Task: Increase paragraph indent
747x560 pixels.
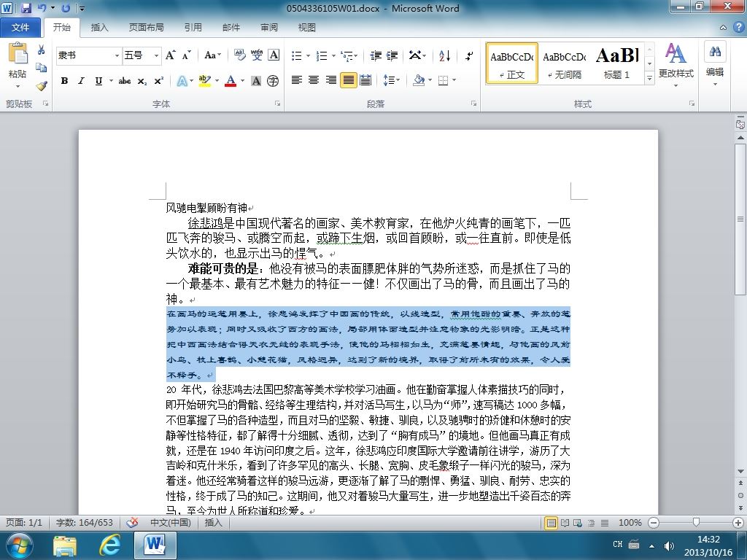Action: 392,55
